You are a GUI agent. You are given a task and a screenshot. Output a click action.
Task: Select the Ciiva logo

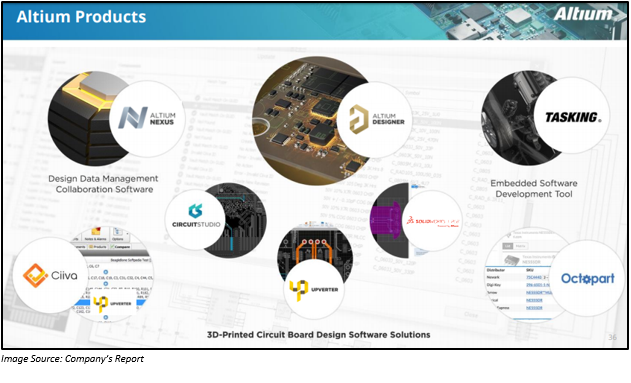click(50, 275)
